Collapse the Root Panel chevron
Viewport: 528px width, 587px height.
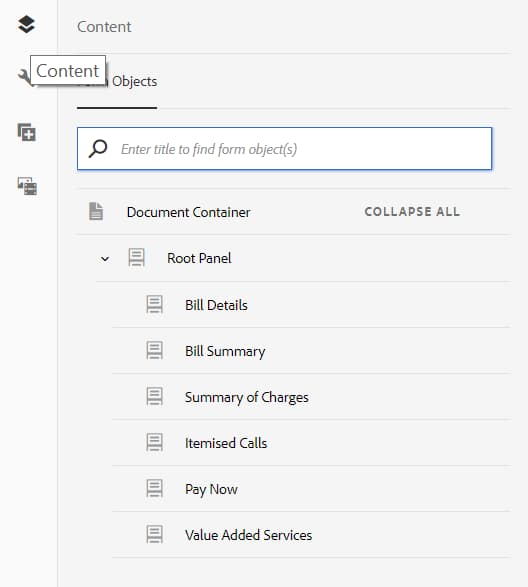point(105,259)
